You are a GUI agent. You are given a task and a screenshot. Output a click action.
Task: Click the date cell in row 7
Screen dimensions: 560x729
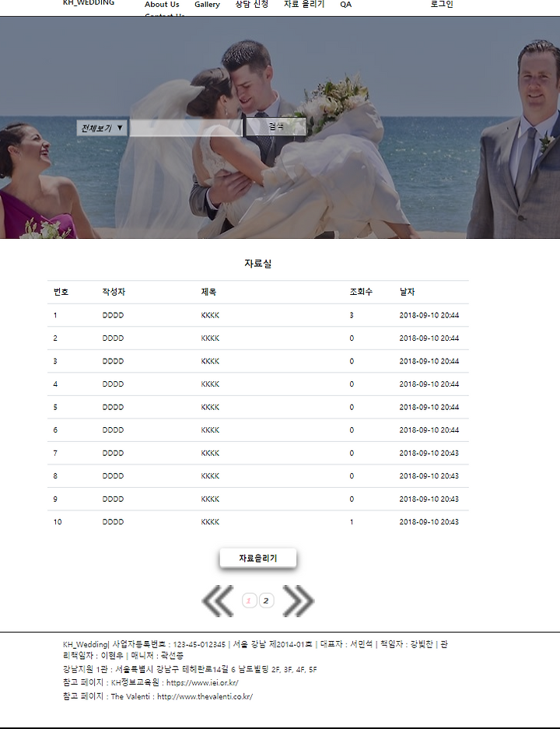pos(429,453)
